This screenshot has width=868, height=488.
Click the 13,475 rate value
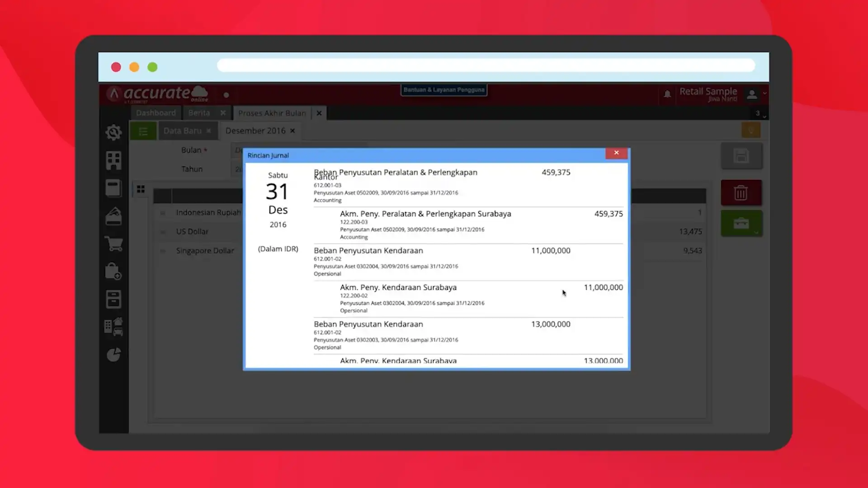[690, 231]
